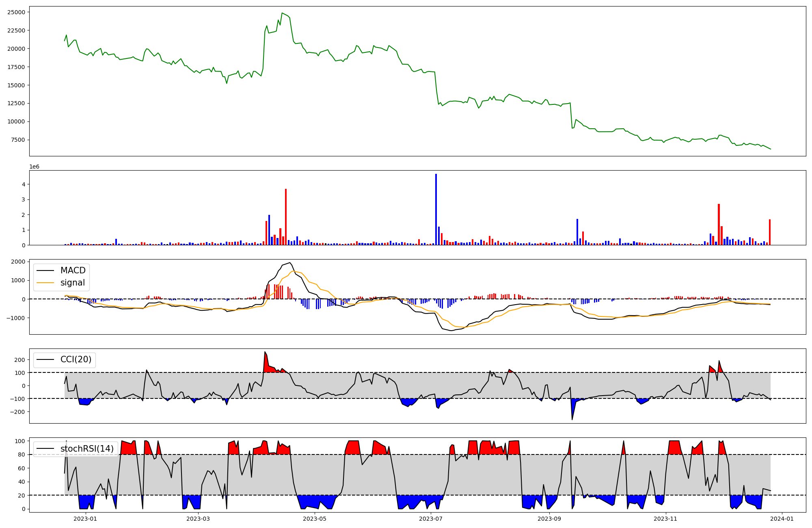Screen dimensions: 812x528
Task: Click the 2023-11 x-axis date label
Action: (x=666, y=519)
